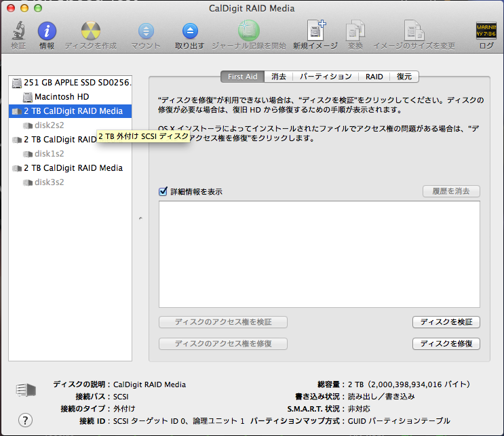Screen dimensions: 504x436
Task: Click the 読み出し／書き込み status value
Action: coord(381,397)
